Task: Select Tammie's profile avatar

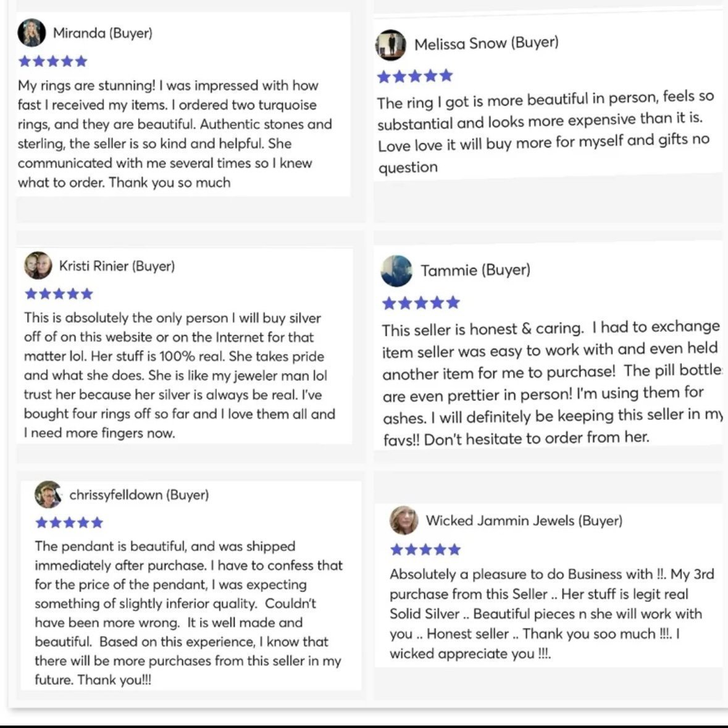Action: point(396,270)
